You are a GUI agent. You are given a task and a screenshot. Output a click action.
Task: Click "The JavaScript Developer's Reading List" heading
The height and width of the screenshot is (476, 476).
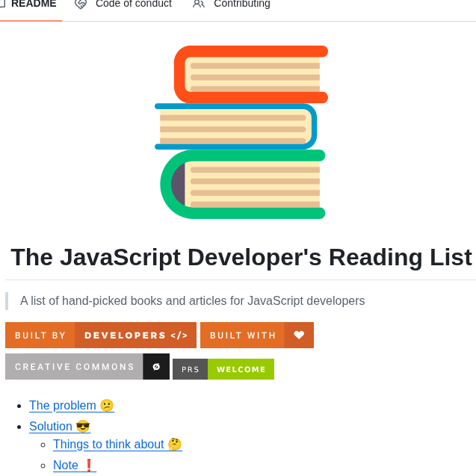241,257
